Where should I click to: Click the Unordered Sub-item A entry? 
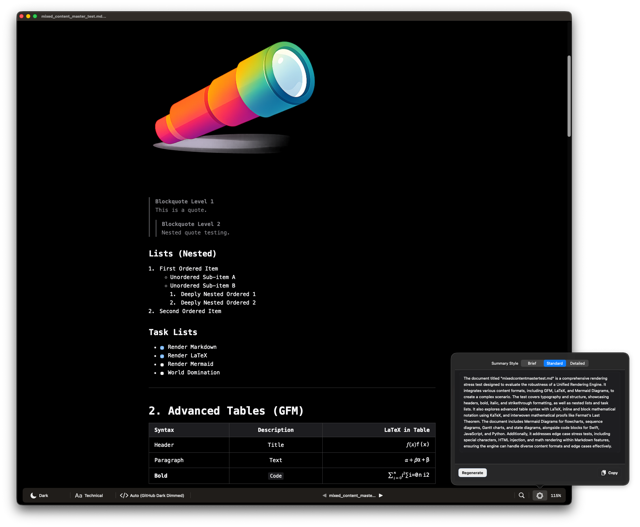[x=202, y=277]
